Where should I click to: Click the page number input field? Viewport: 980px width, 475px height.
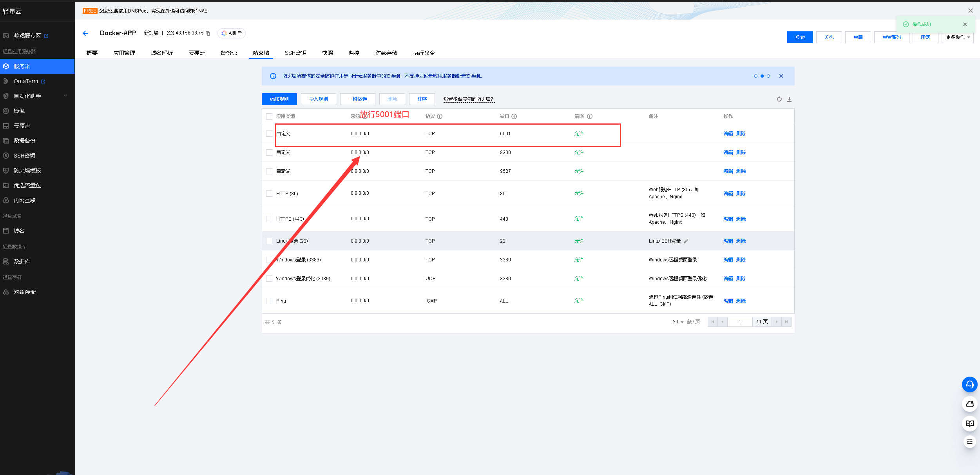click(739, 322)
